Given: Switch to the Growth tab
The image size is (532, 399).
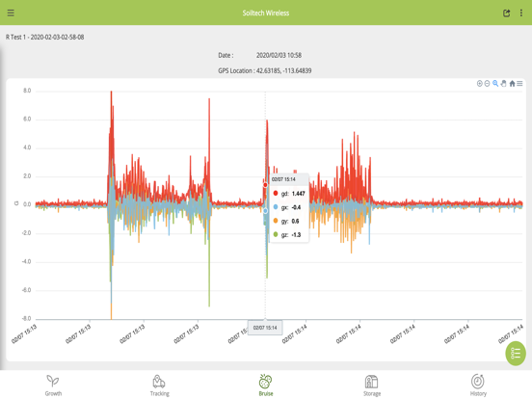Looking at the screenshot, I should point(53,386).
